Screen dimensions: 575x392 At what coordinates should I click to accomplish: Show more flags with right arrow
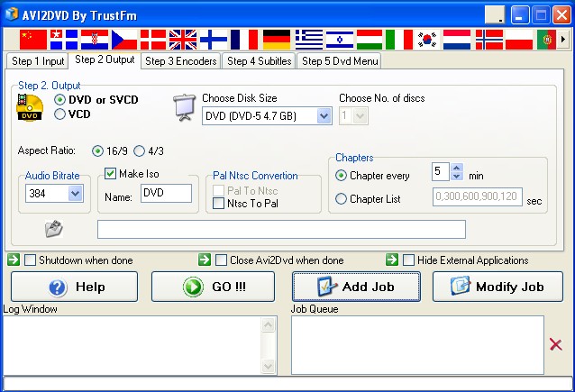(x=563, y=39)
